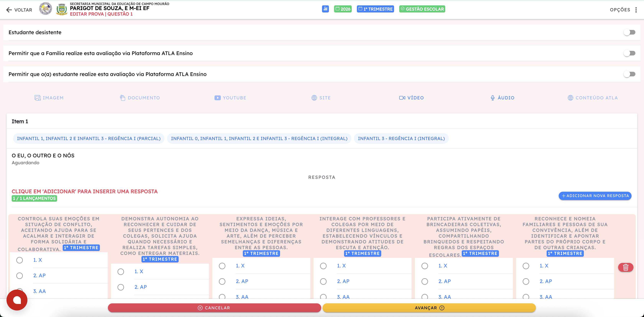The width and height of the screenshot is (644, 317).
Task: Open the 2026 year selector badge
Action: point(343,9)
